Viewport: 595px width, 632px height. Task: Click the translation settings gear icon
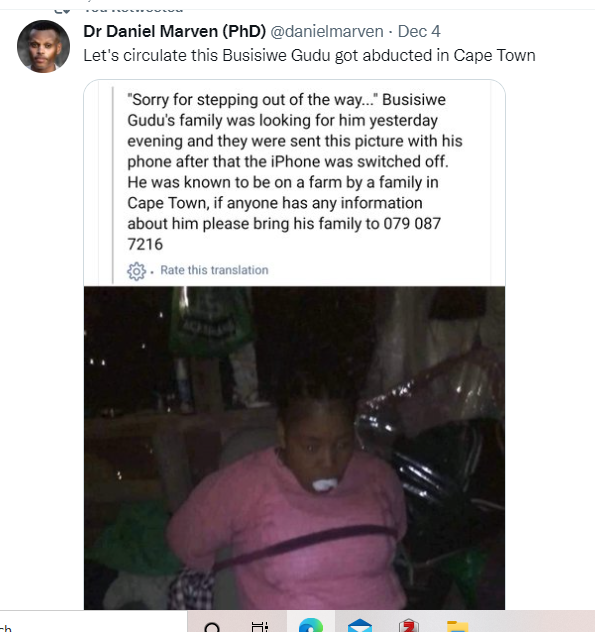[136, 271]
